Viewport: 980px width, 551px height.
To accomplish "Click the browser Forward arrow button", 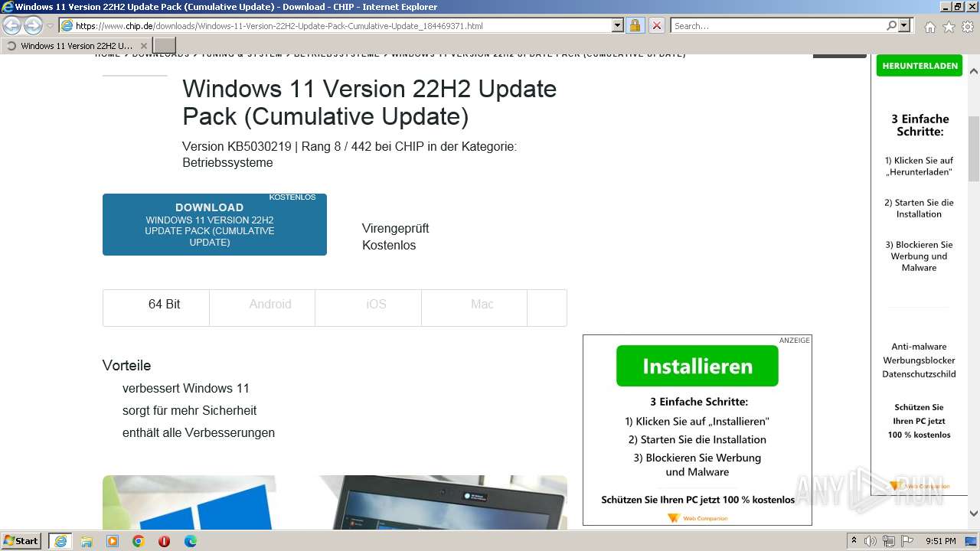I will point(33,26).
